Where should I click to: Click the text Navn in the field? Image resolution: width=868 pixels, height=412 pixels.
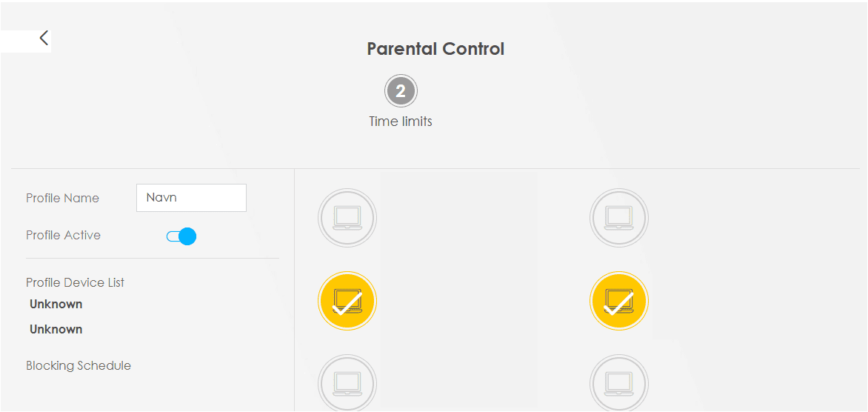[161, 197]
